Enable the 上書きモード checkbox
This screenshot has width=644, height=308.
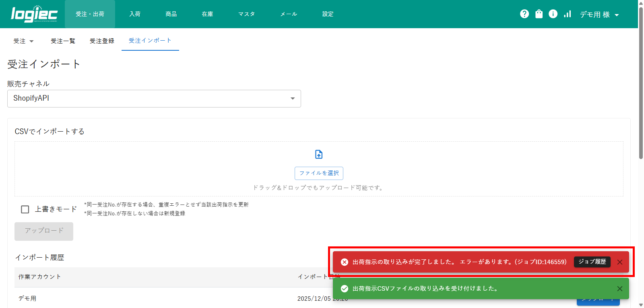(25, 209)
